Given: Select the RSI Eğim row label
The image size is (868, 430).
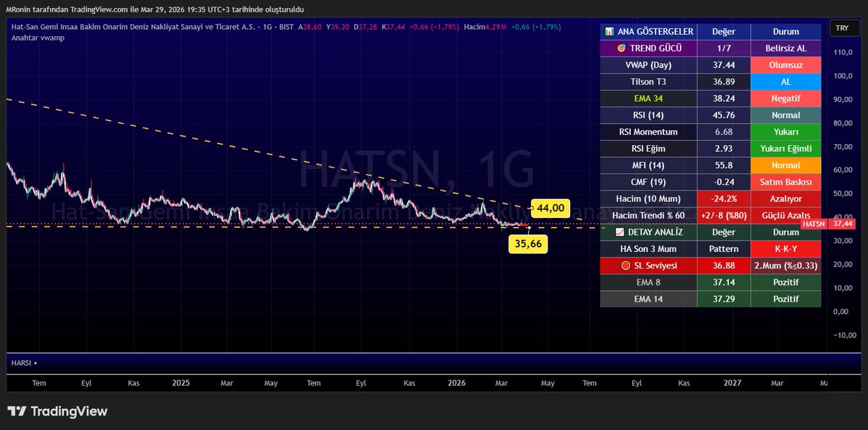Looking at the screenshot, I should 649,148.
